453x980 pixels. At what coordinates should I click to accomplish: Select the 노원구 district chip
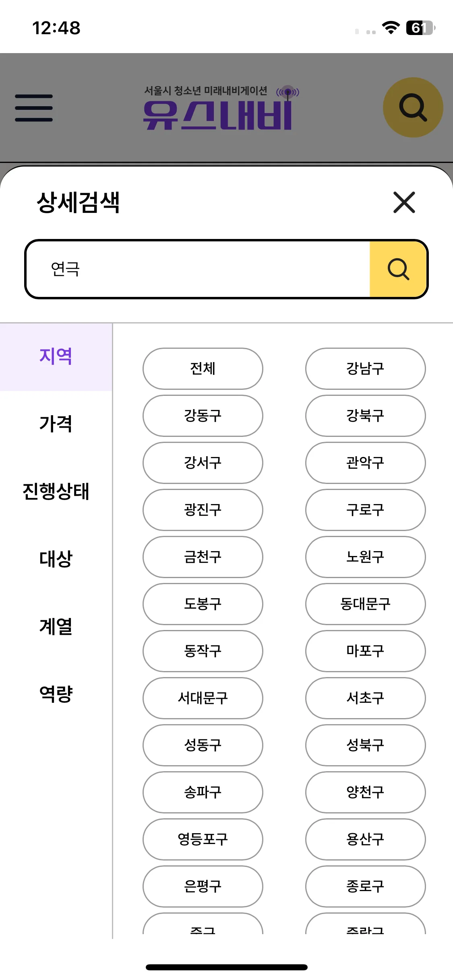tap(366, 557)
